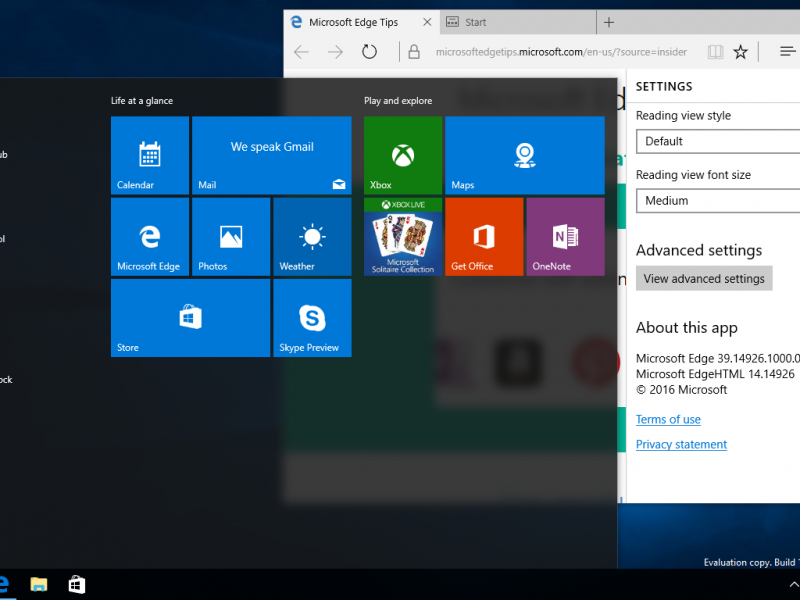The height and width of the screenshot is (600, 800).
Task: Open the Weather tile
Action: pos(312,237)
